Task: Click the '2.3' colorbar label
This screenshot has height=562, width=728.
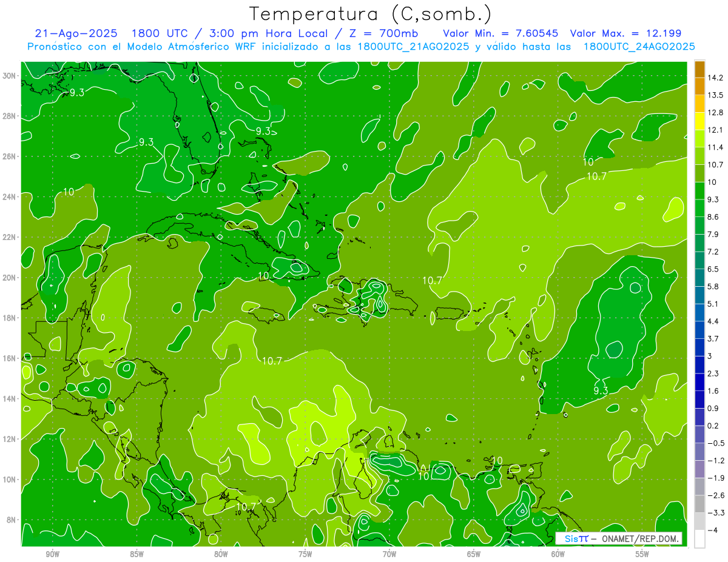Action: (713, 373)
